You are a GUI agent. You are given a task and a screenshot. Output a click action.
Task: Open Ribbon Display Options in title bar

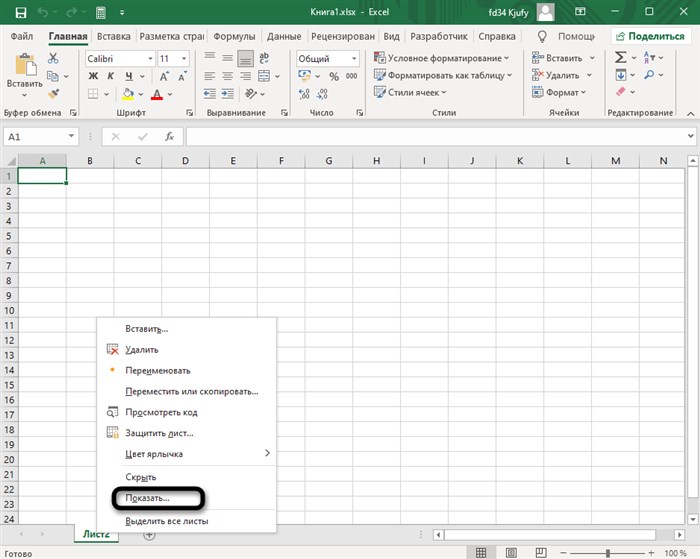(580, 12)
